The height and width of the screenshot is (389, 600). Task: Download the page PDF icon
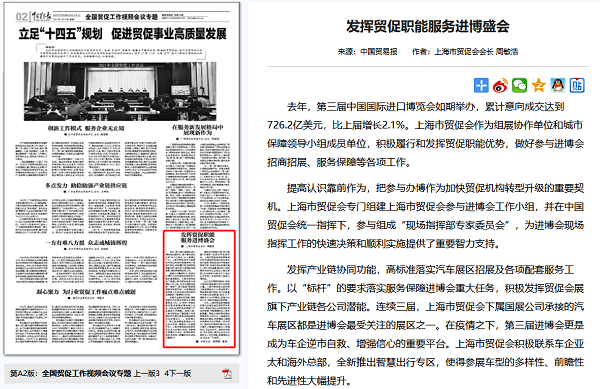227,374
